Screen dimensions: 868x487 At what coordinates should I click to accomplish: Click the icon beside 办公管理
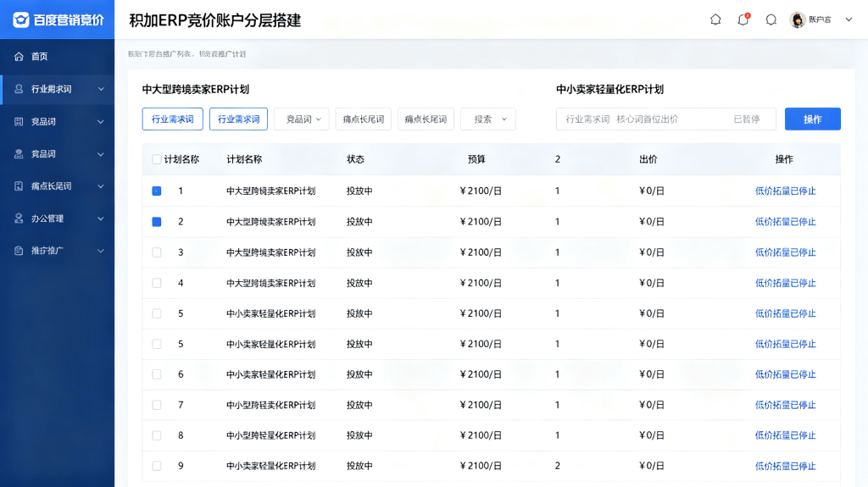(x=19, y=219)
